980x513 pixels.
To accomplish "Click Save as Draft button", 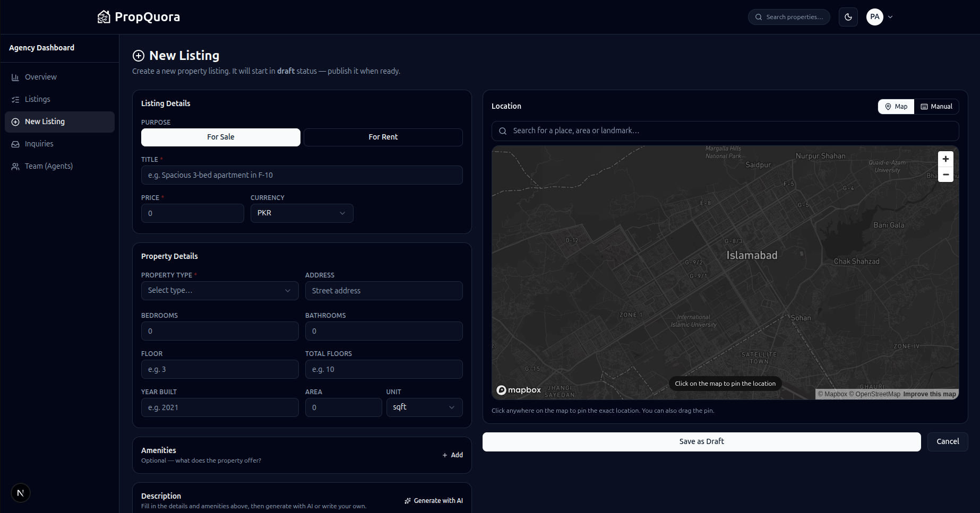I will pyautogui.click(x=702, y=442).
